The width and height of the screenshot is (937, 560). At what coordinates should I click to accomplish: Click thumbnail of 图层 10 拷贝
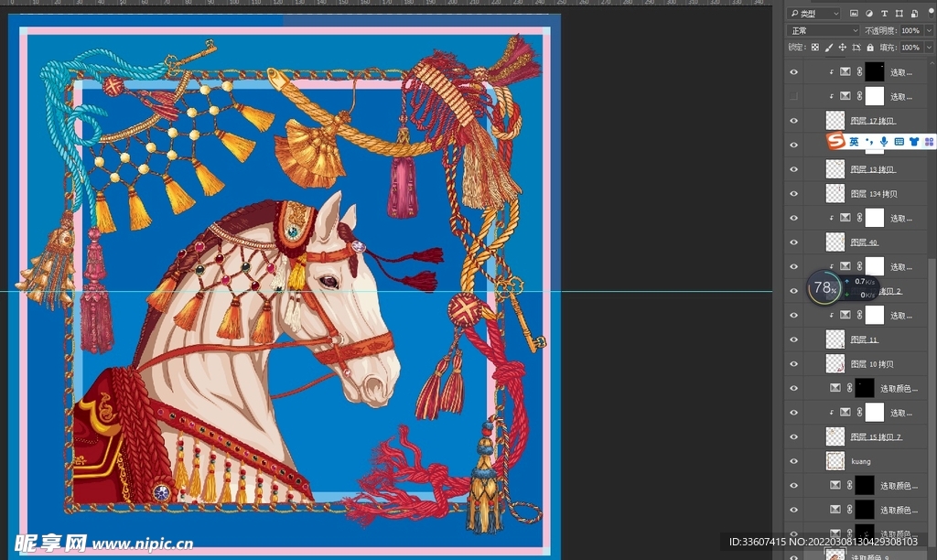[835, 364]
